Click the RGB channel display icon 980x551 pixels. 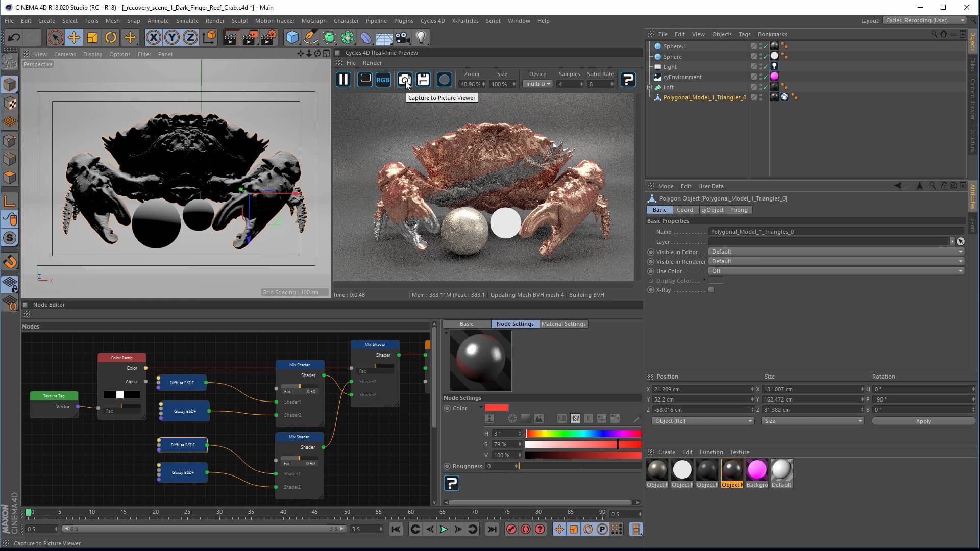click(383, 80)
